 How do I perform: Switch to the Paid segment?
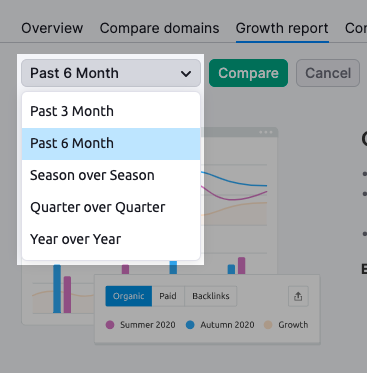[x=168, y=296]
